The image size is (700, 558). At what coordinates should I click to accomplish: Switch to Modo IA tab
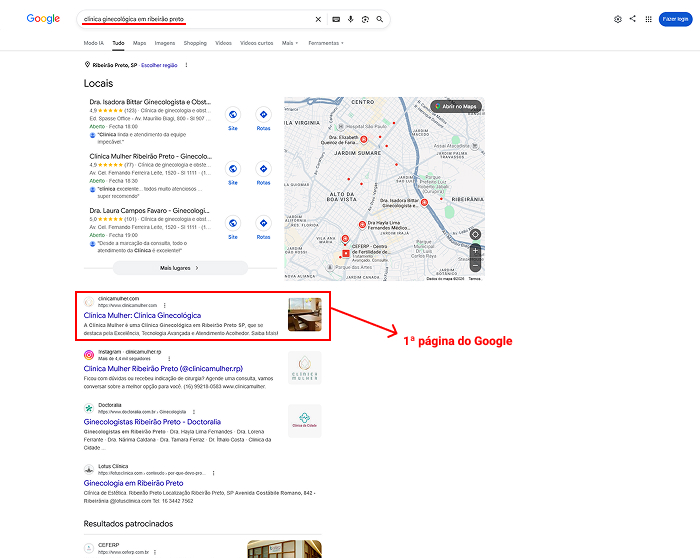94,43
